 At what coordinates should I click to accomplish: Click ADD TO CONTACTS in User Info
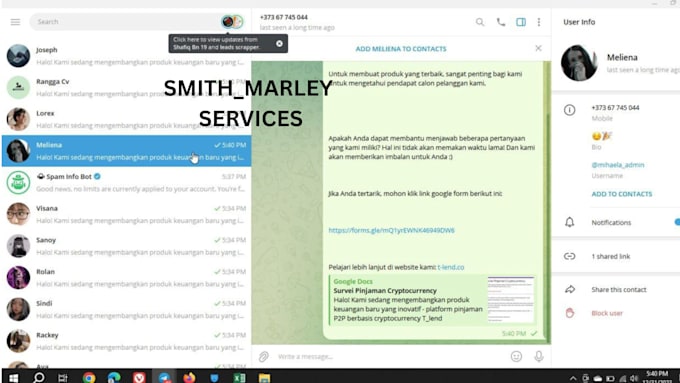click(621, 194)
